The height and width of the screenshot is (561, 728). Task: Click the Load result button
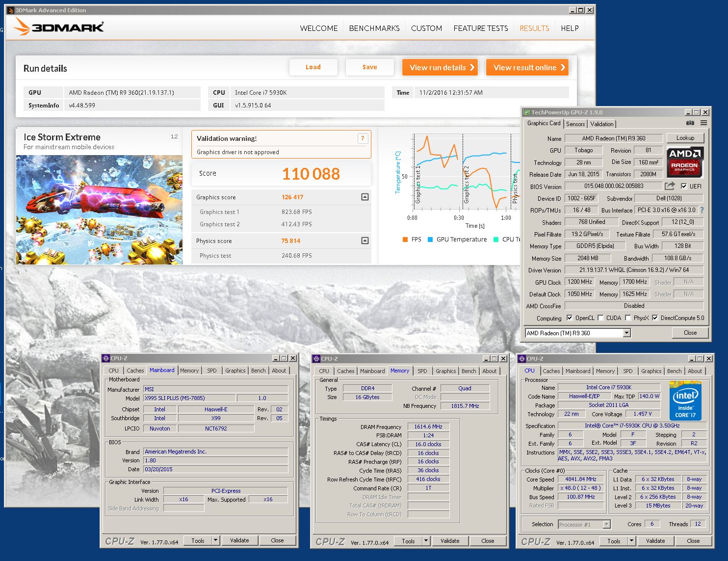(313, 67)
